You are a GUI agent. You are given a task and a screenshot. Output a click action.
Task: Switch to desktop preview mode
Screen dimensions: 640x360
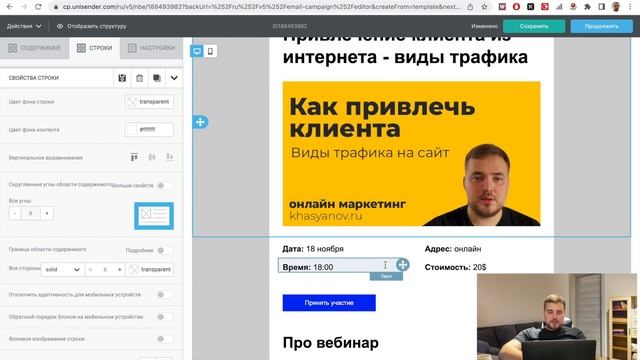coord(197,51)
